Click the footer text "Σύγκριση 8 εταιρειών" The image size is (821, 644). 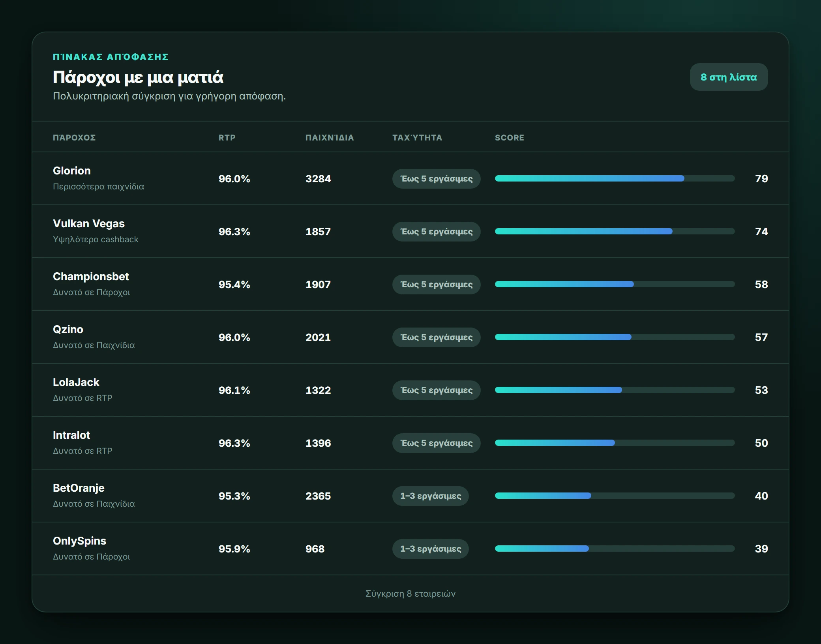coord(410,593)
